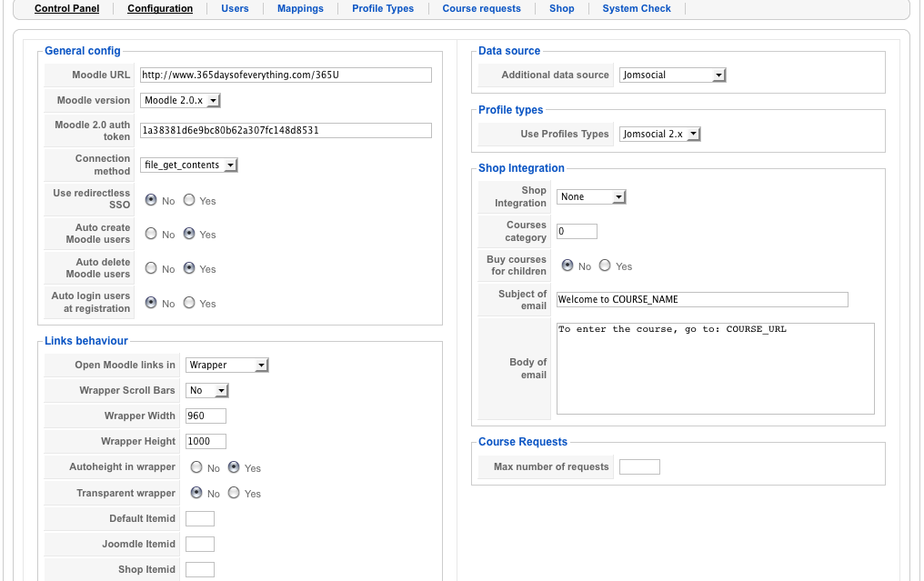Select Yes for Transparent wrapper

[x=234, y=493]
